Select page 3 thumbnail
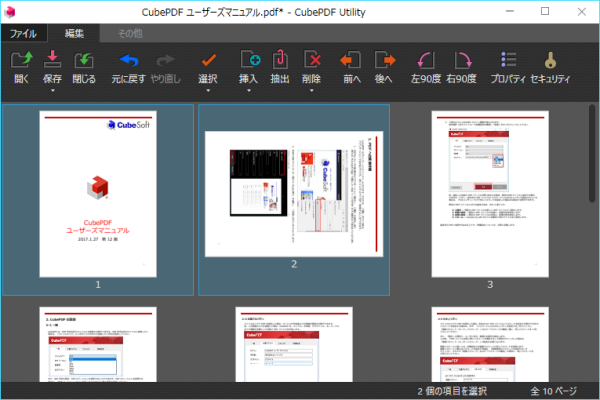The height and width of the screenshot is (400, 600). click(x=490, y=194)
